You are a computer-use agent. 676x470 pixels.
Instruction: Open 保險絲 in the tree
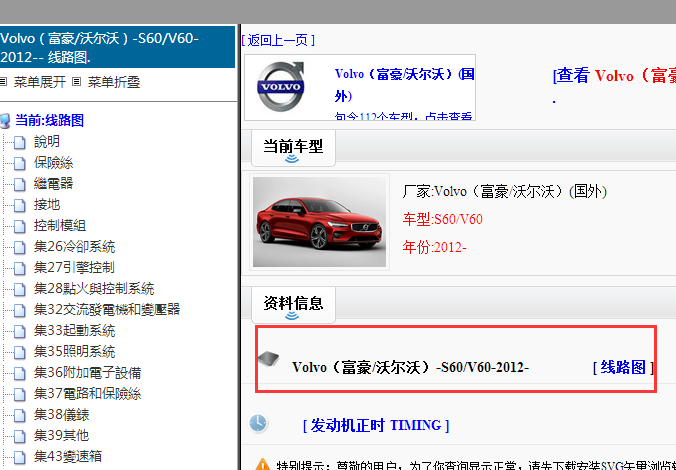point(53,163)
